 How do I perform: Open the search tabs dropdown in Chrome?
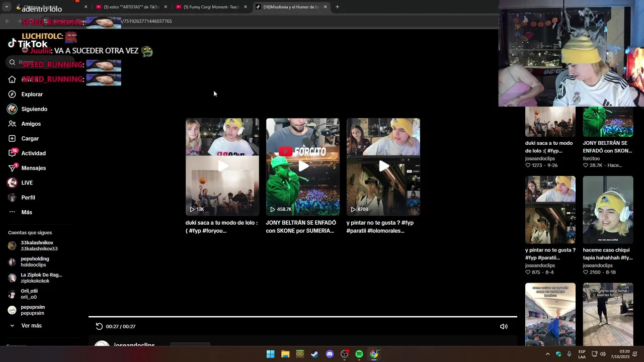click(x=7, y=7)
